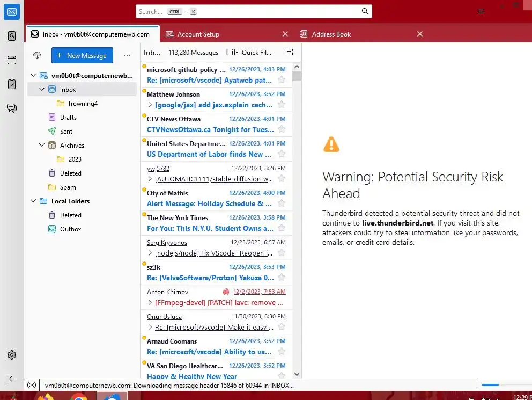Star the City of Mathis message
Image resolution: width=532 pixels, height=400 pixels.
click(281, 203)
